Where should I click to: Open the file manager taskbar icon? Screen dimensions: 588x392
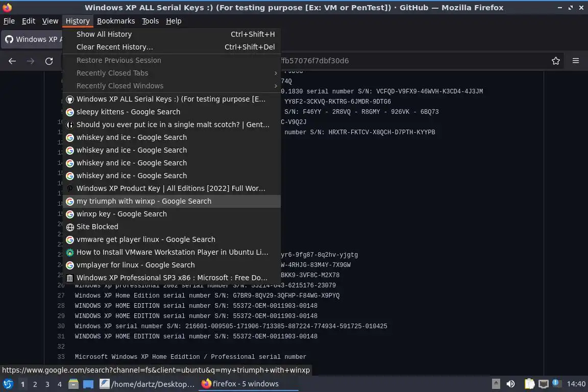pos(73,384)
